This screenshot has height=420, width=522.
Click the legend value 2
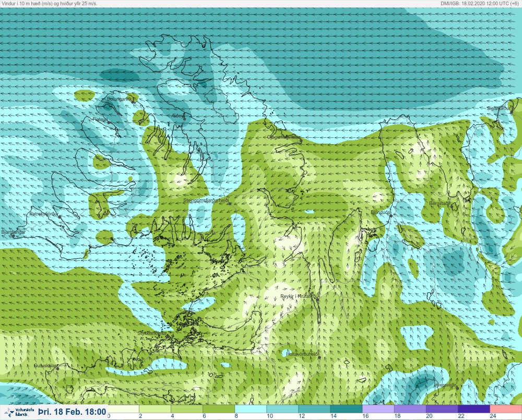(140, 416)
